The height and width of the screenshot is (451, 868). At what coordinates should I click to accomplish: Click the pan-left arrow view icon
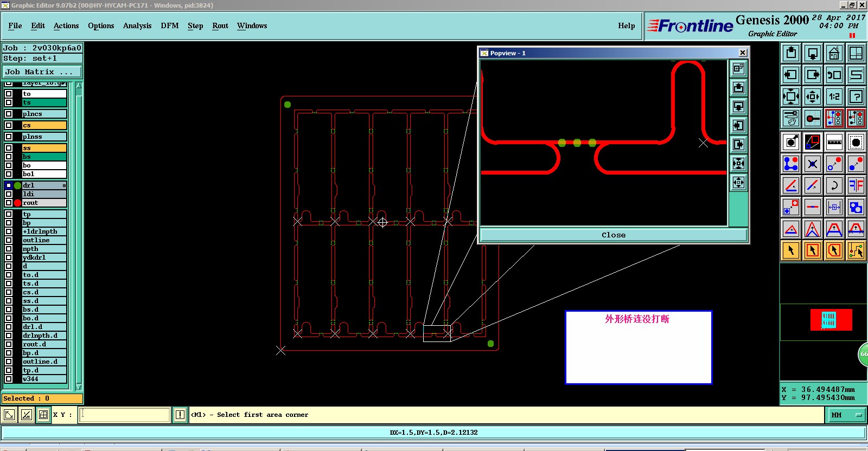tap(791, 75)
